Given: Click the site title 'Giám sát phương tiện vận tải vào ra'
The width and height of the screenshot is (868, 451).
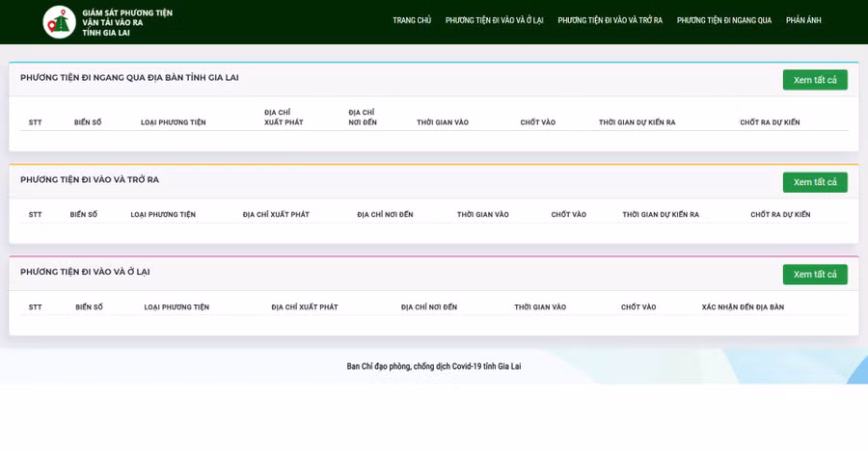Looking at the screenshot, I should click(x=127, y=22).
